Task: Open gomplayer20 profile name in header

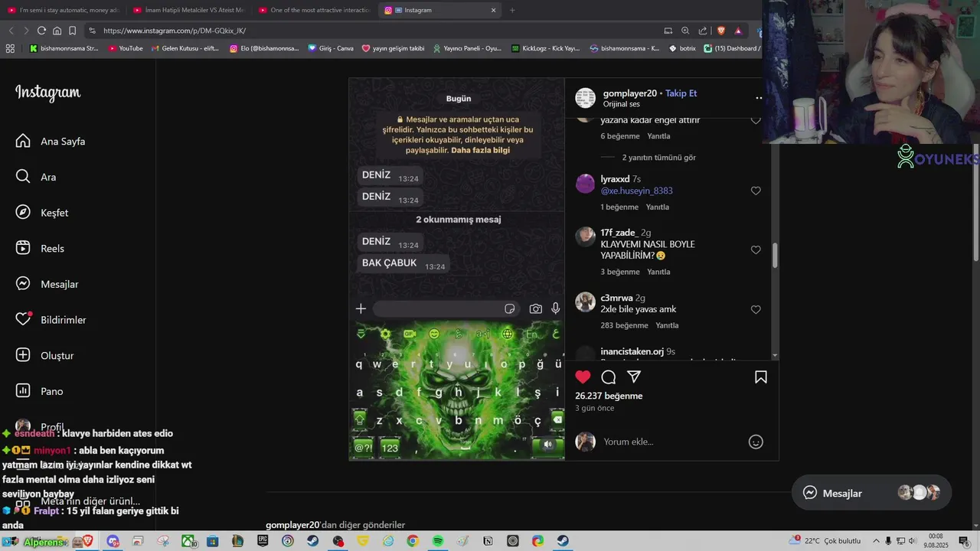Action: point(630,93)
